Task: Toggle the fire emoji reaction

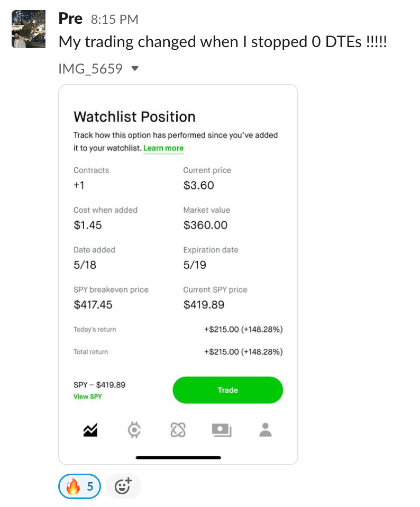Action: [79, 486]
